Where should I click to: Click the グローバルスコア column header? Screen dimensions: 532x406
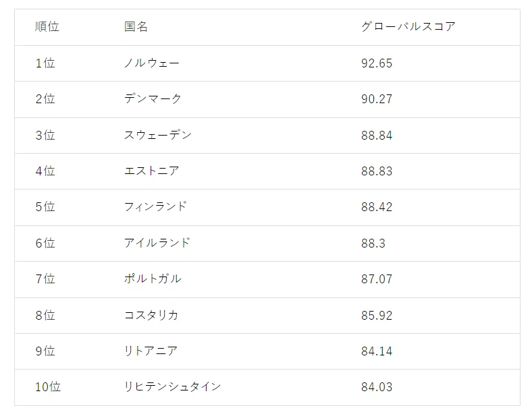click(408, 26)
